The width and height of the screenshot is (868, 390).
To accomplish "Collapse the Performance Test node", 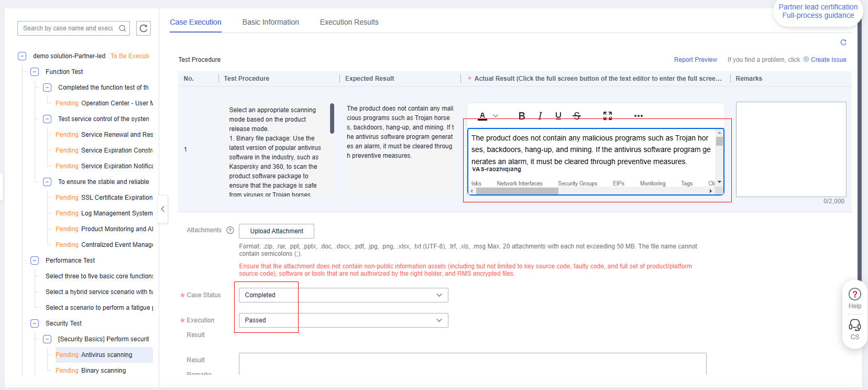I will [x=35, y=261].
